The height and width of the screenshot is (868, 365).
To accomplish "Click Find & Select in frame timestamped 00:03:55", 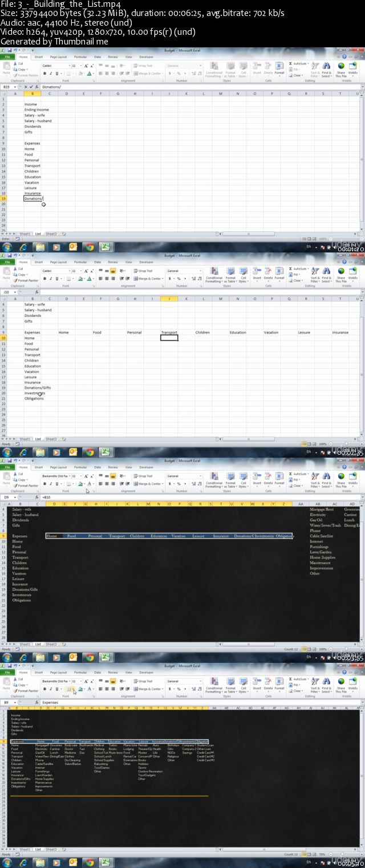I will coord(326,481).
